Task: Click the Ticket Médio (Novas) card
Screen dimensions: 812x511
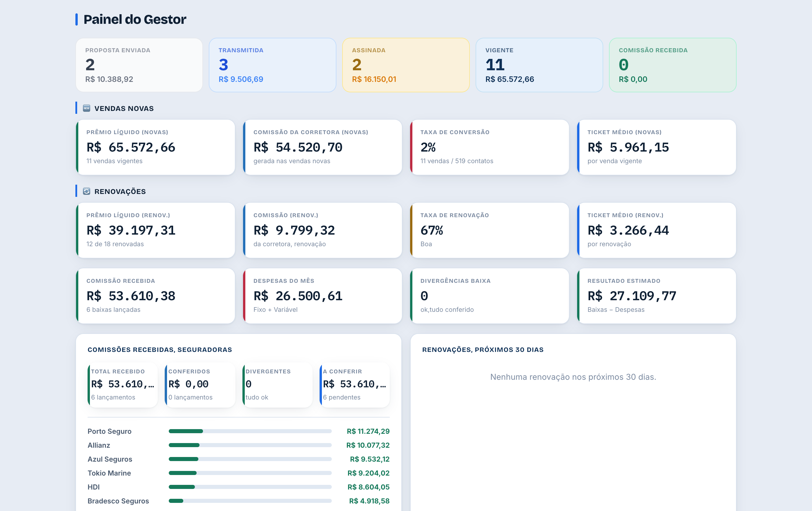Action: pos(656,147)
